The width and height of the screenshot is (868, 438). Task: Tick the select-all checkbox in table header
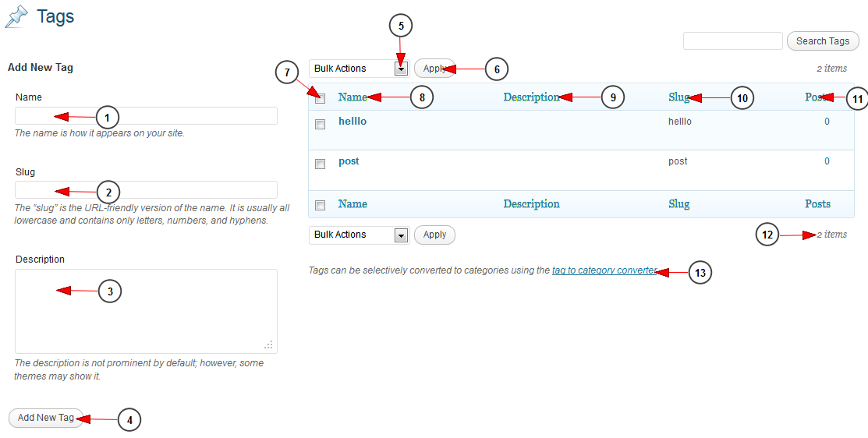320,99
